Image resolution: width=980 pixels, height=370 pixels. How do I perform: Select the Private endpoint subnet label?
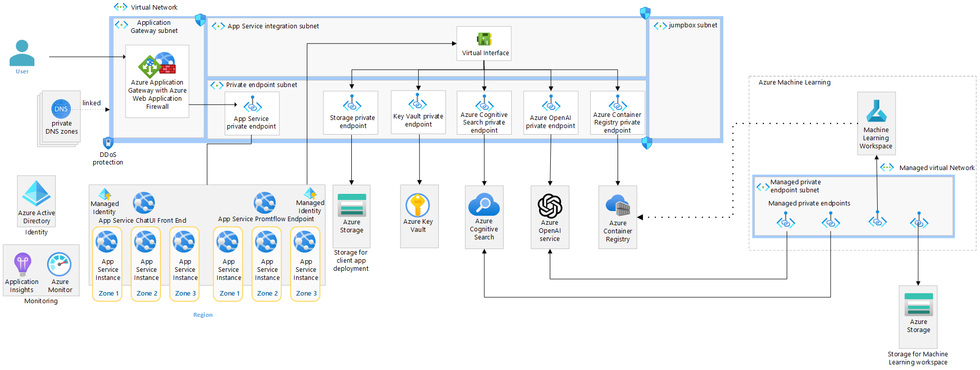(x=262, y=85)
